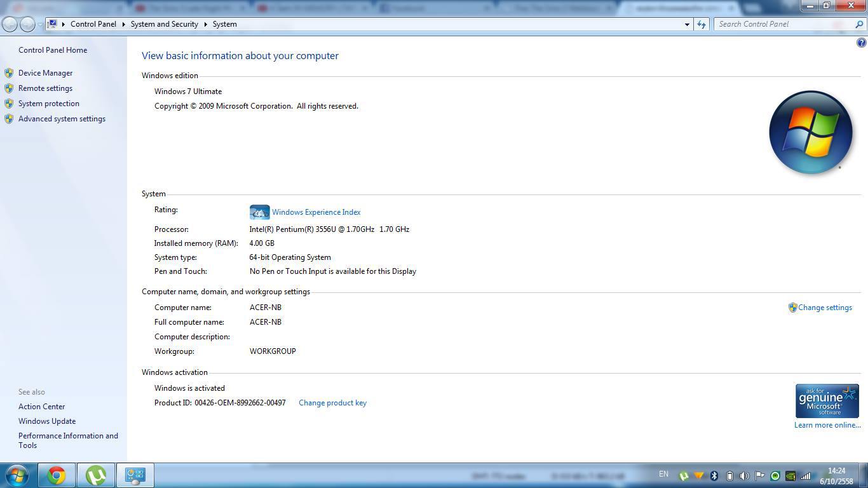Click the Bluetooth tray icon
The width and height of the screenshot is (868, 488).
(x=714, y=476)
